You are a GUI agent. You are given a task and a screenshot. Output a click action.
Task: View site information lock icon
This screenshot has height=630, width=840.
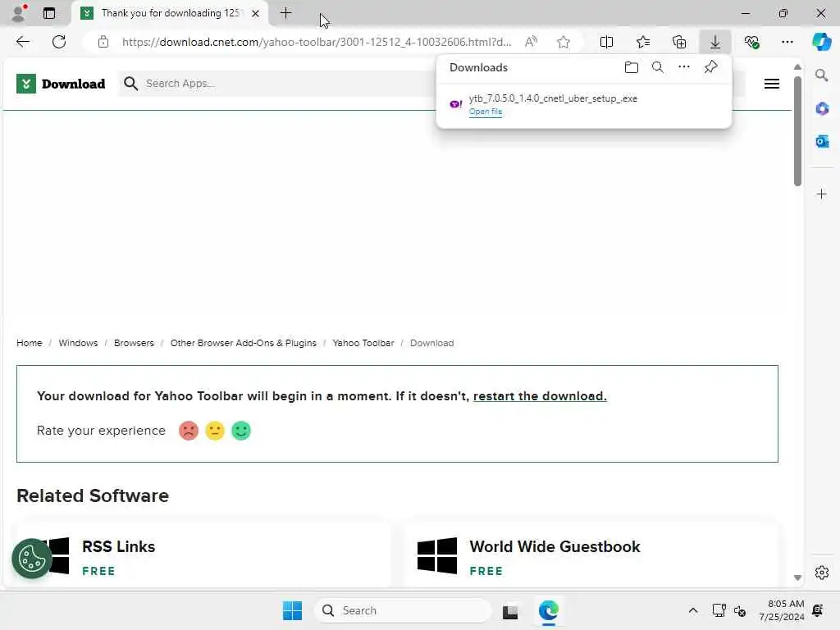coord(103,42)
